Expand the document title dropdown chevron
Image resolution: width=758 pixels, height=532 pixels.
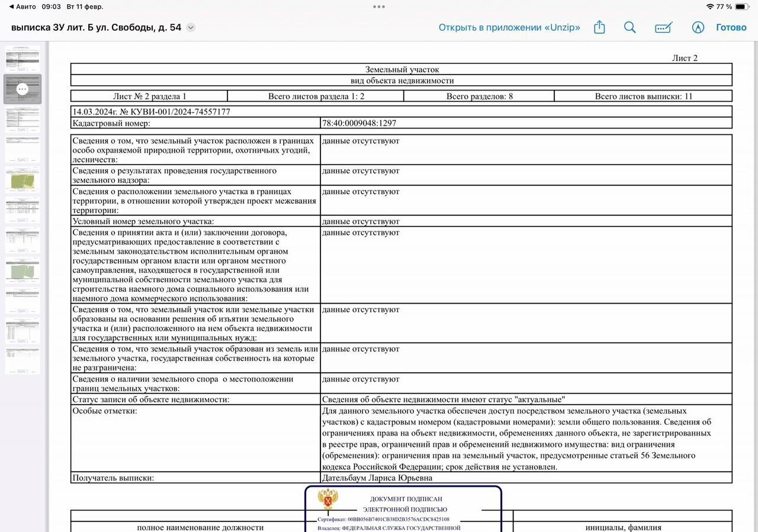[191, 27]
